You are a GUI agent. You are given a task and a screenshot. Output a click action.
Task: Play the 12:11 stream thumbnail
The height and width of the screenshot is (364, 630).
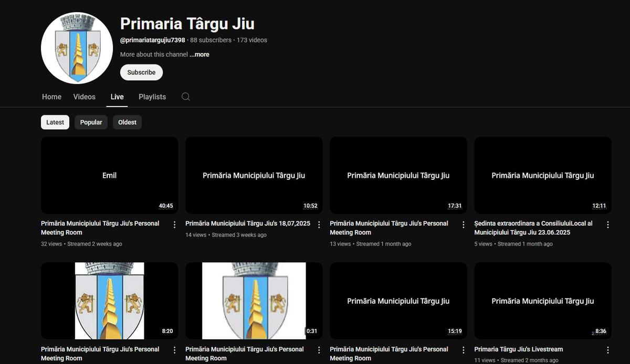click(x=542, y=175)
